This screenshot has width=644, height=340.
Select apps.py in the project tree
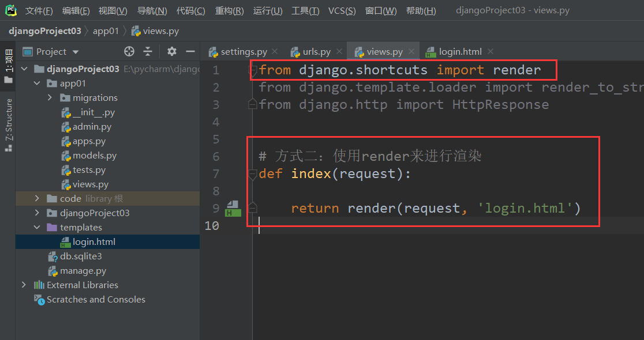pos(89,141)
